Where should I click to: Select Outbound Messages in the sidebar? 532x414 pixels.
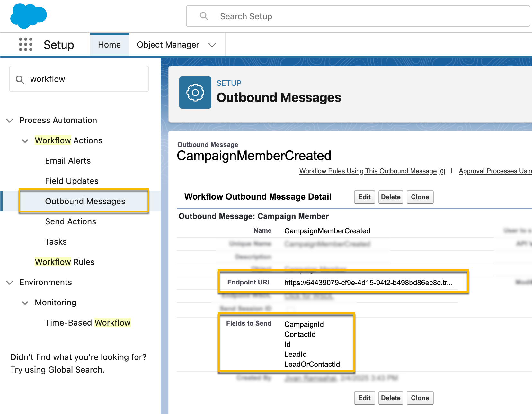[x=85, y=201]
